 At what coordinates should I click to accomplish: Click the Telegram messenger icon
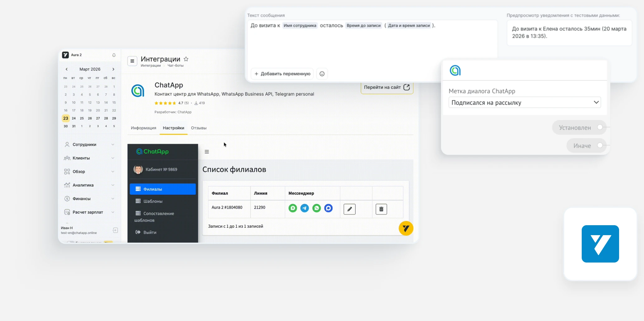(x=305, y=208)
